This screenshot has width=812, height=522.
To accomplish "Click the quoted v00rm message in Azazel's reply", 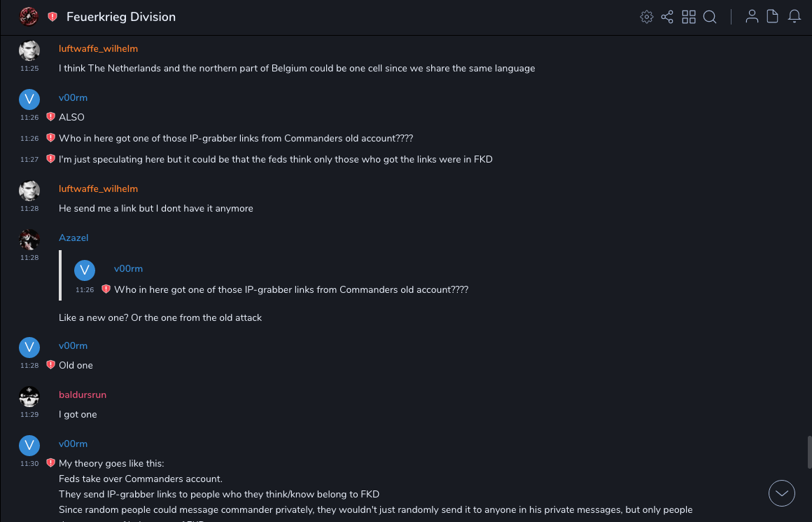I will pos(290,289).
